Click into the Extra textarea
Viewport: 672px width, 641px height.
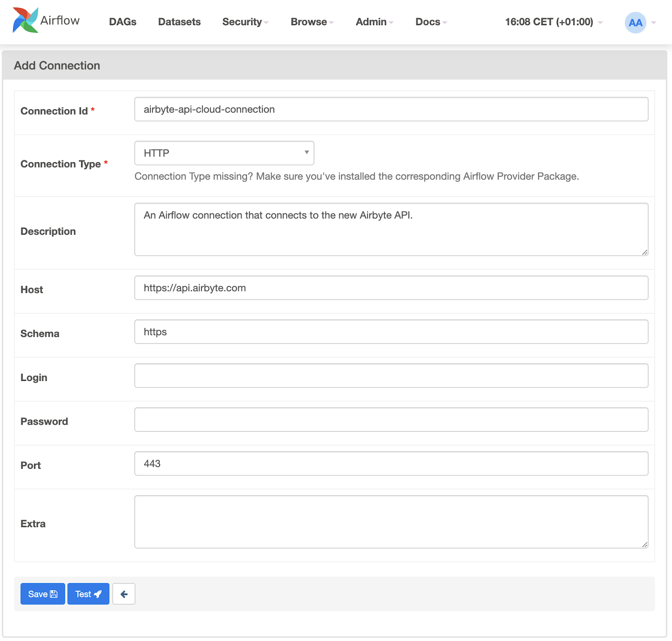tap(391, 522)
